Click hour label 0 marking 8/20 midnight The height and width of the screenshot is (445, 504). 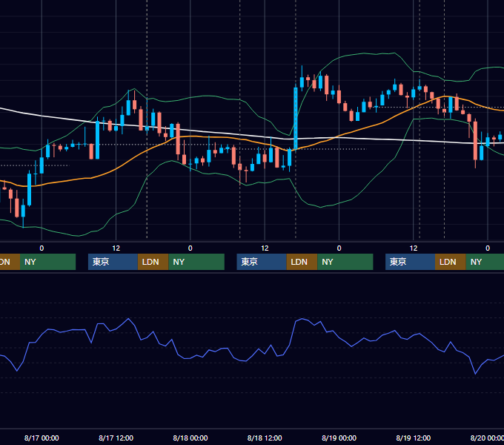(488, 248)
